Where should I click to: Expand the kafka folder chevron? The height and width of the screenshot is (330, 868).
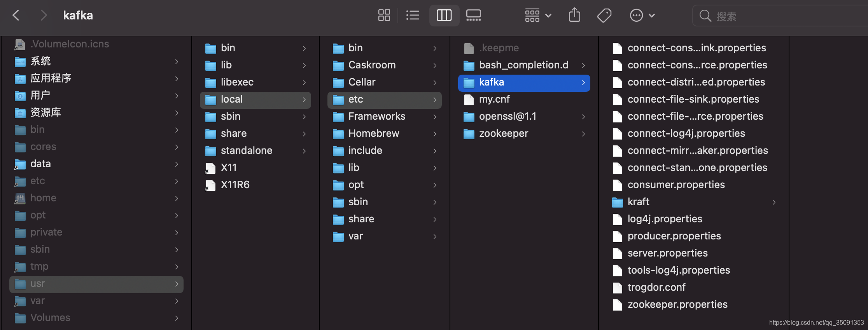pyautogui.click(x=583, y=82)
